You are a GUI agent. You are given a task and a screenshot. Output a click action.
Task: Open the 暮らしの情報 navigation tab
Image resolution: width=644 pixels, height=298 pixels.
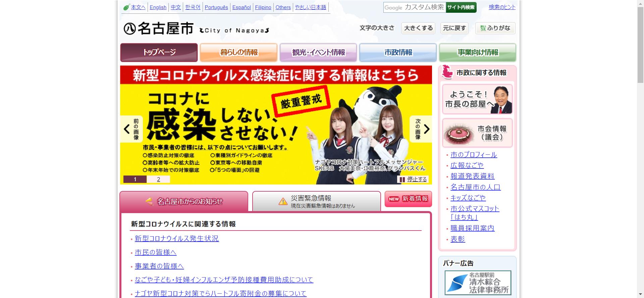tap(238, 52)
